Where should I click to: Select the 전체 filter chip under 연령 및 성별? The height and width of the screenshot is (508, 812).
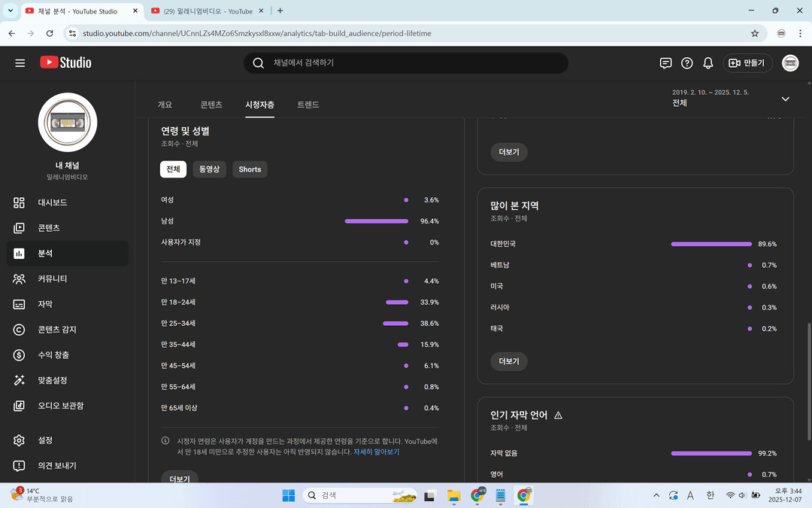[x=173, y=169]
